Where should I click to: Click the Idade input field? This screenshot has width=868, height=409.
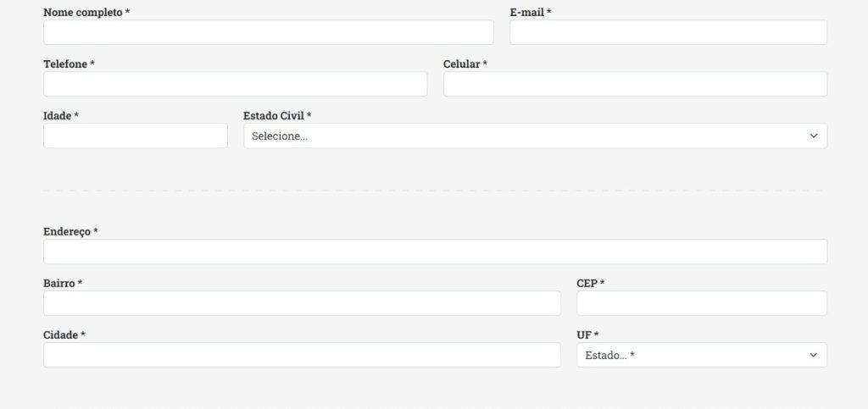[x=136, y=135]
